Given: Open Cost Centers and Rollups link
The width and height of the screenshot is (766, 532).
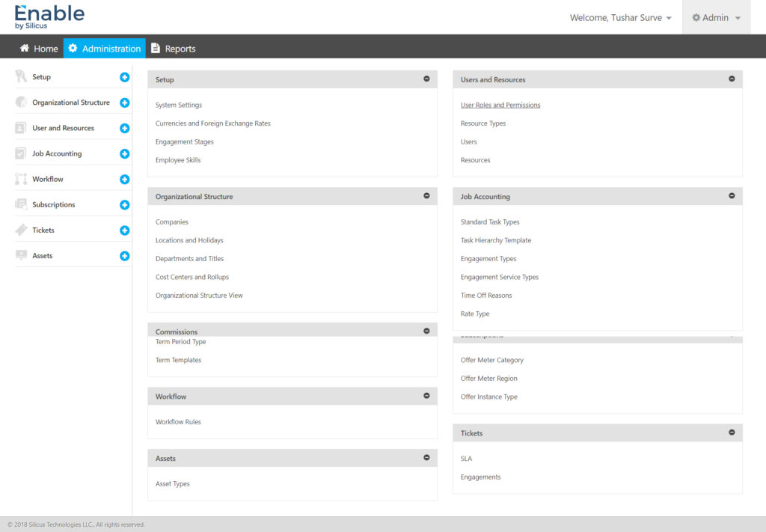Looking at the screenshot, I should tap(192, 277).
